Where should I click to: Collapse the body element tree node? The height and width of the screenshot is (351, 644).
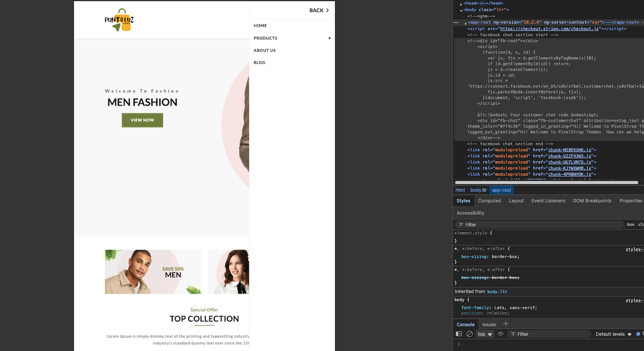(461, 10)
